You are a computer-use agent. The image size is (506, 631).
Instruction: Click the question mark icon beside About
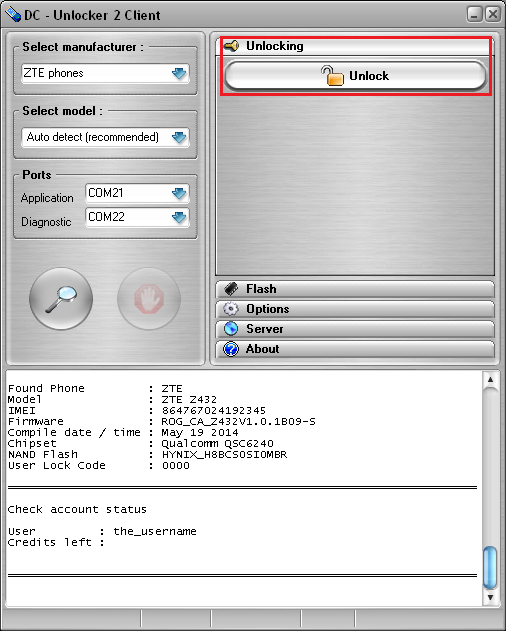tap(231, 349)
